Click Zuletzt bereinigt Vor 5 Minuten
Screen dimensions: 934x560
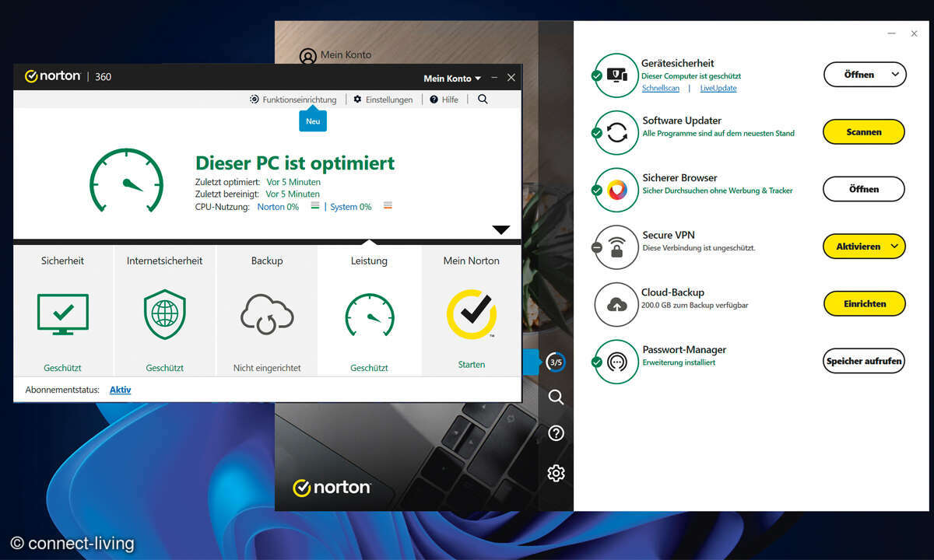click(x=293, y=194)
